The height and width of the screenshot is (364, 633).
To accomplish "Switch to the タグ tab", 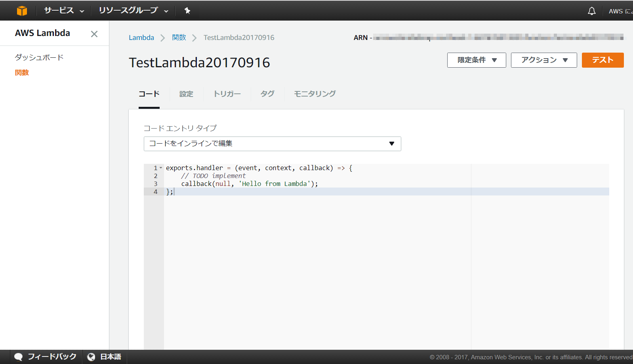I will [x=267, y=94].
